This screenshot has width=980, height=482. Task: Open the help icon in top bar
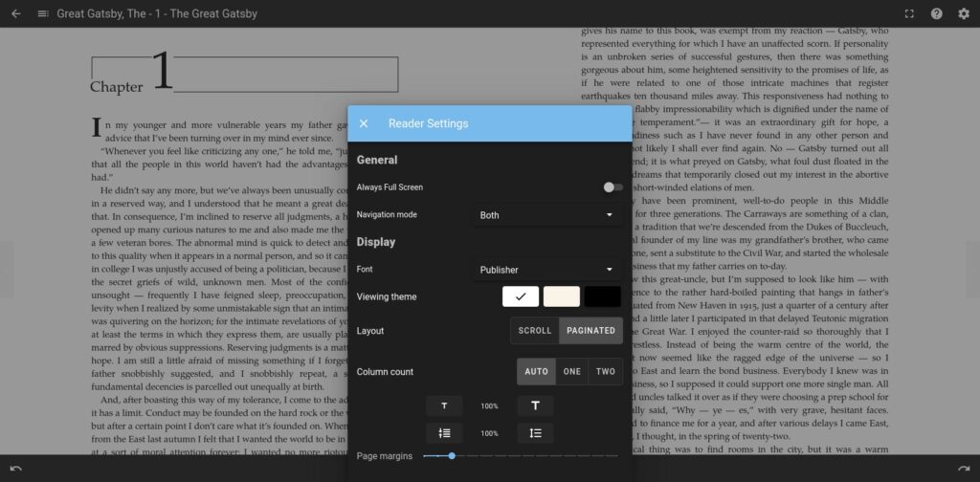tap(936, 13)
